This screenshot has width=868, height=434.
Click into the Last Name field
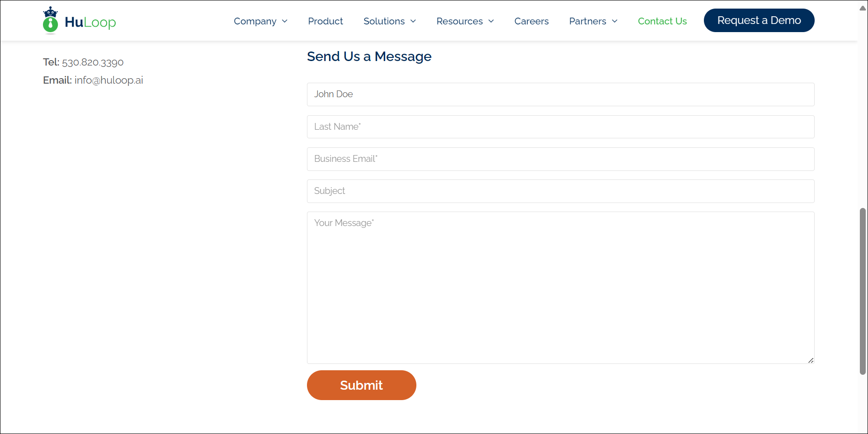pyautogui.click(x=560, y=127)
